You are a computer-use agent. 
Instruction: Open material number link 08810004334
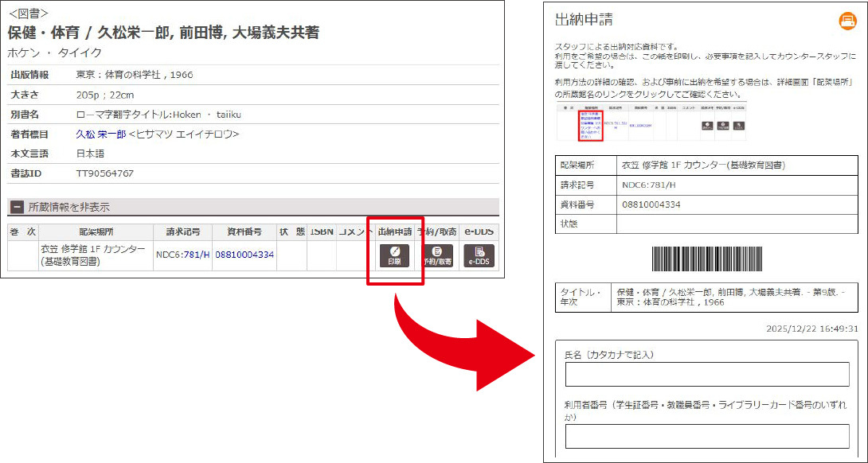point(244,255)
